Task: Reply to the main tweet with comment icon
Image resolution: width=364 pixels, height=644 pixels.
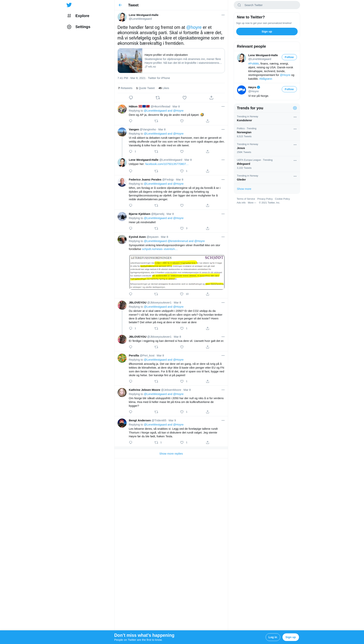Action: (x=131, y=98)
